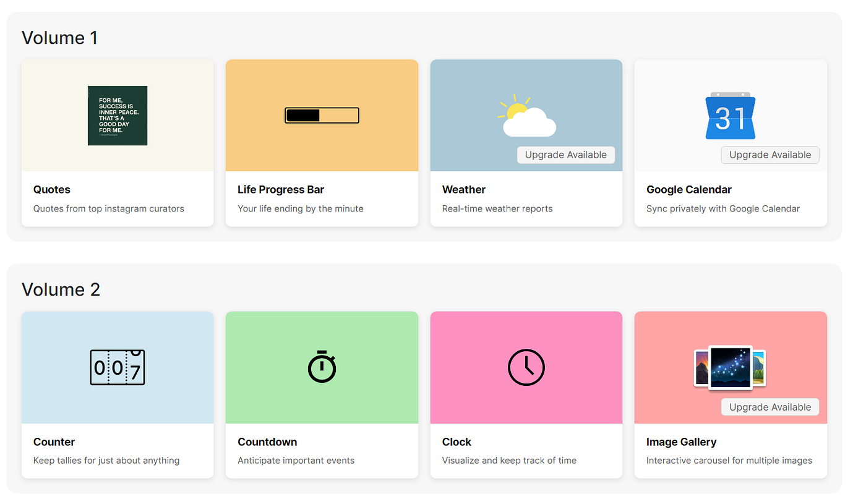Viewport: 866px width, 504px height.
Task: Open the Quotes widget card
Action: pyautogui.click(x=118, y=142)
